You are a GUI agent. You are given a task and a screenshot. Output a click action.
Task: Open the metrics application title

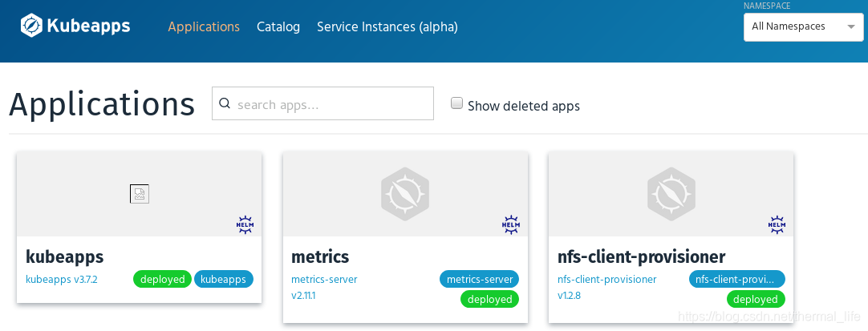[320, 257]
